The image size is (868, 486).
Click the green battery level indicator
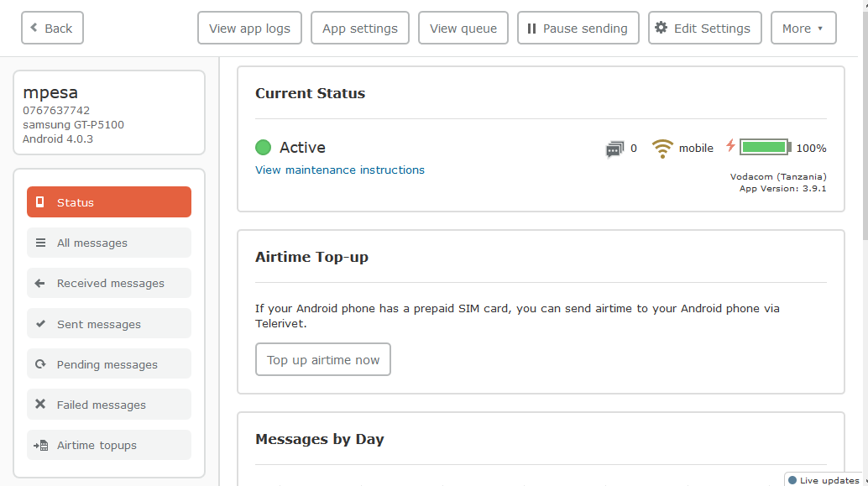click(x=766, y=147)
